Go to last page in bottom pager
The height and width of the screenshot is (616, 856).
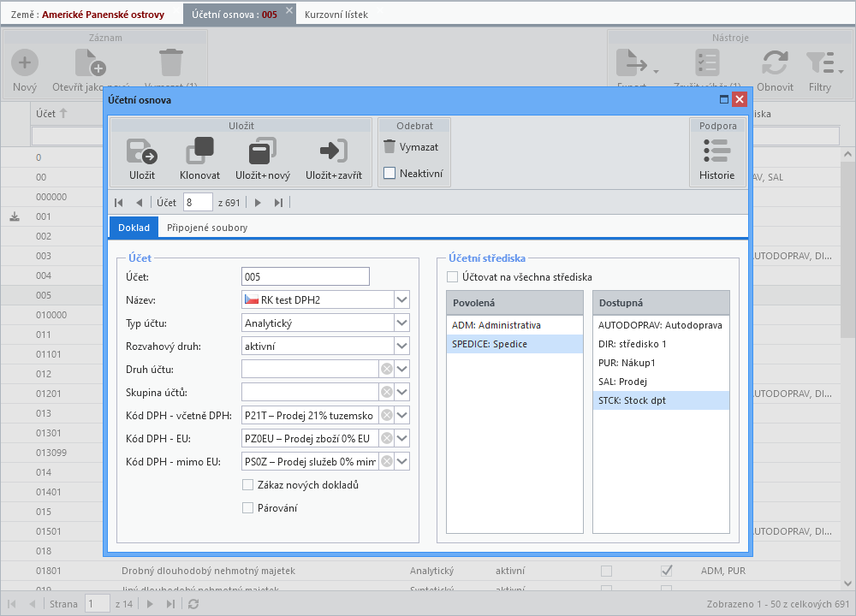[170, 604]
